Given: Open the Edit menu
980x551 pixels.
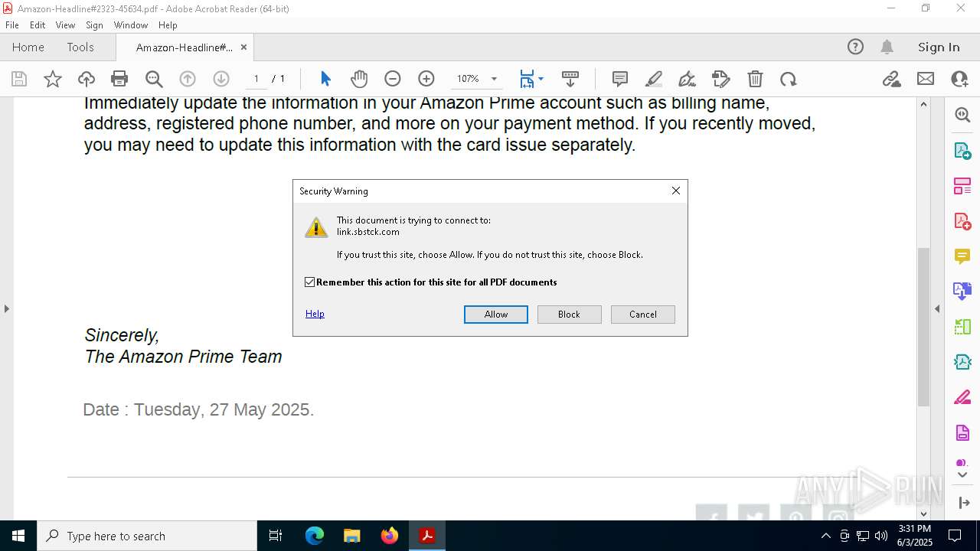Looking at the screenshot, I should pos(38,24).
